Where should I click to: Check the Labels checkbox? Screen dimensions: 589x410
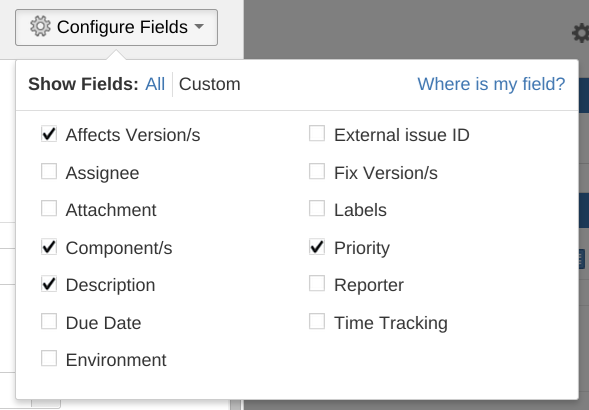[317, 208]
